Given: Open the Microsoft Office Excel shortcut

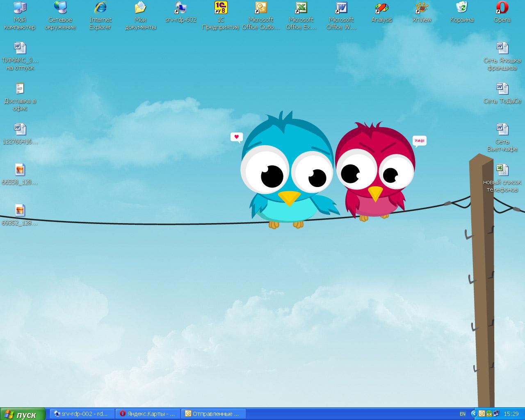Looking at the screenshot, I should pyautogui.click(x=301, y=8).
